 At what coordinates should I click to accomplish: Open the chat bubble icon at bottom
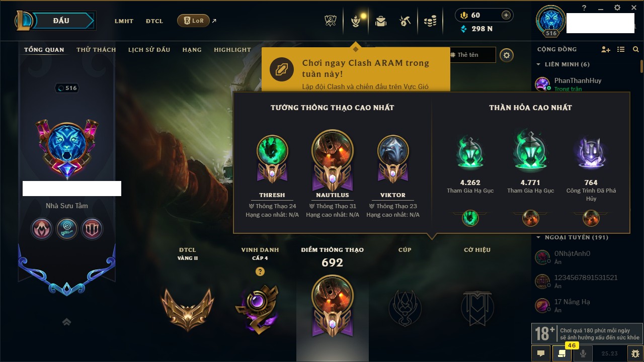pyautogui.click(x=541, y=353)
